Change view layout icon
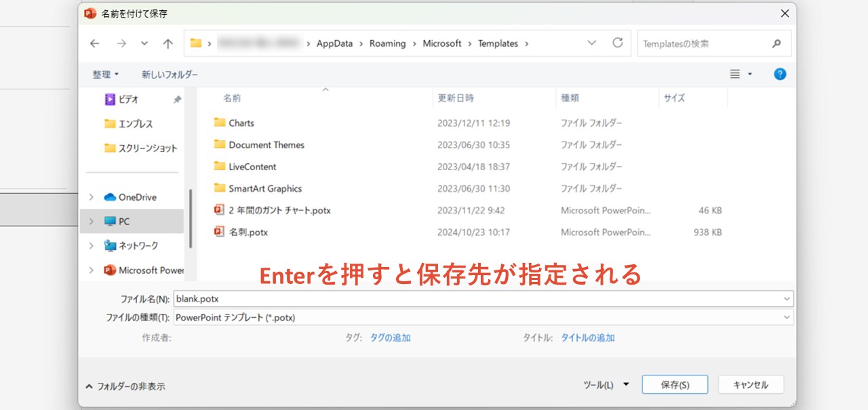 [735, 75]
